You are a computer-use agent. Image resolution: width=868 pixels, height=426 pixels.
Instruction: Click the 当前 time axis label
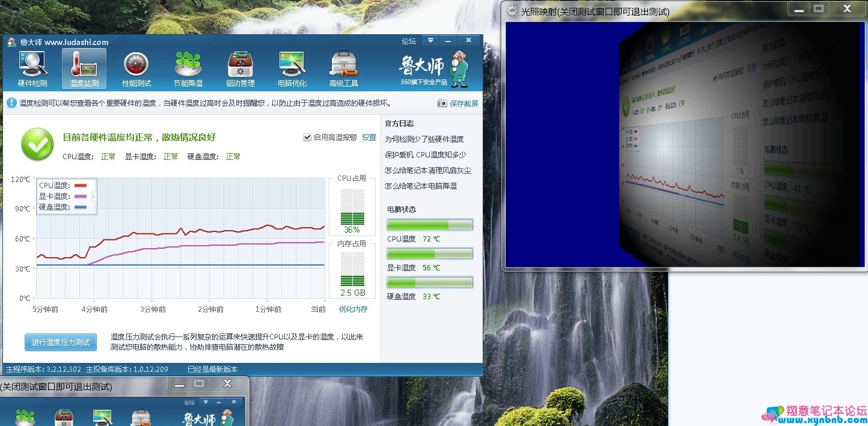[318, 309]
